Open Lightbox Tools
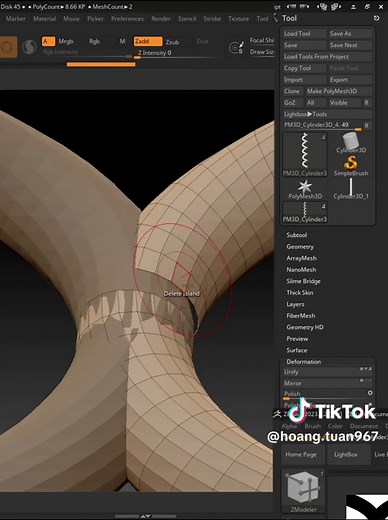Viewport: 388px width, 520px height. pos(327,114)
